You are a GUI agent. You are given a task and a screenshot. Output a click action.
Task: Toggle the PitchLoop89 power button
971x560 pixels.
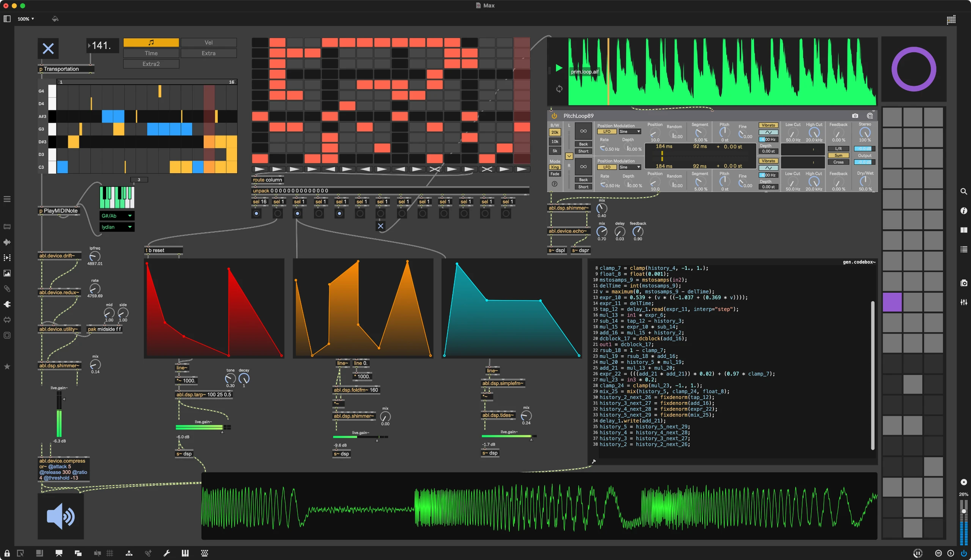click(555, 116)
